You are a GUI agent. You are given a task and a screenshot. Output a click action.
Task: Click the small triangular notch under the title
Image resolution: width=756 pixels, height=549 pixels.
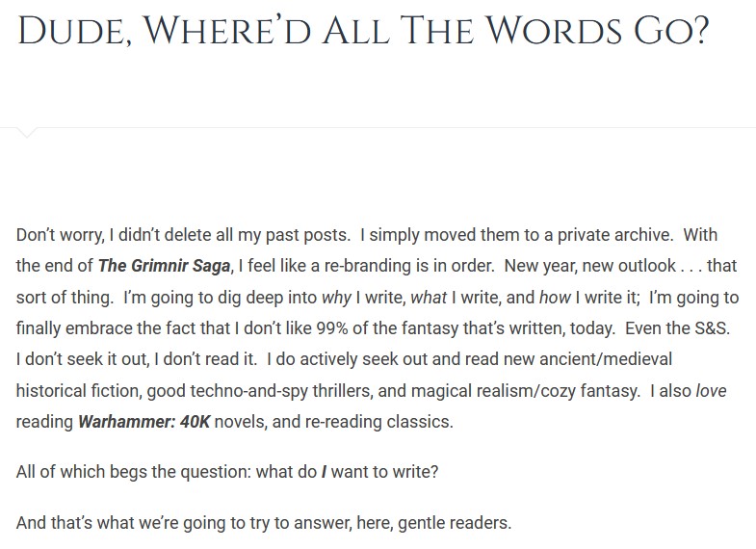27,133
